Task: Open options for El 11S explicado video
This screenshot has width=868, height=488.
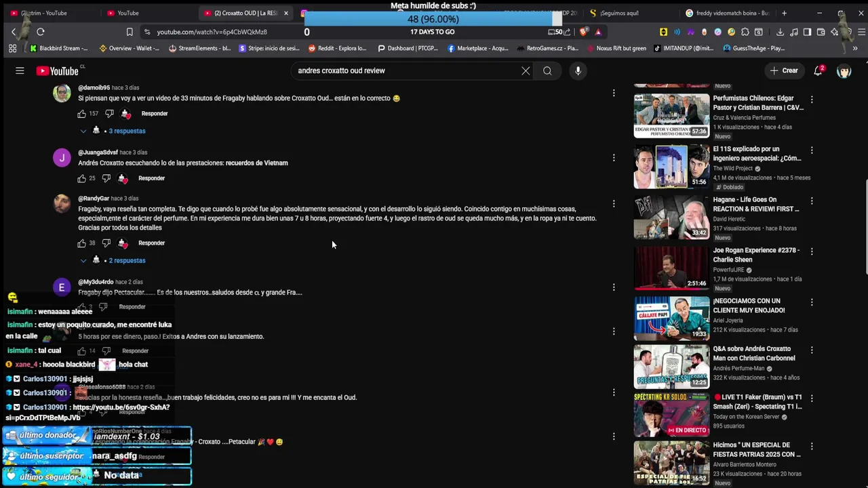Action: coord(812,150)
